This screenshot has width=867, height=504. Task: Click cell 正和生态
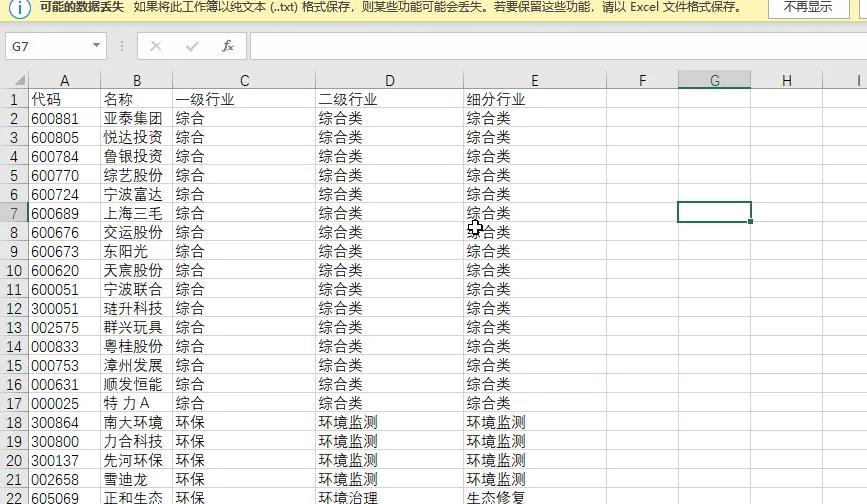[137, 497]
